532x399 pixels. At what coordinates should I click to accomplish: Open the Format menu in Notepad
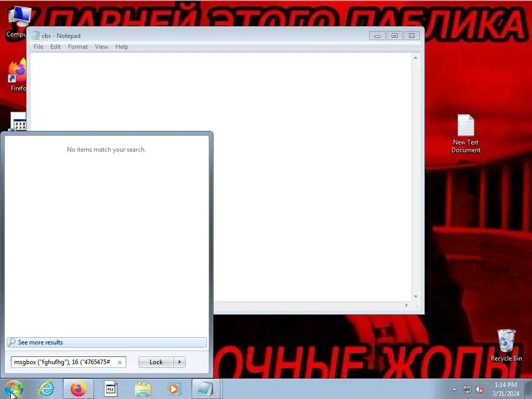tap(78, 47)
